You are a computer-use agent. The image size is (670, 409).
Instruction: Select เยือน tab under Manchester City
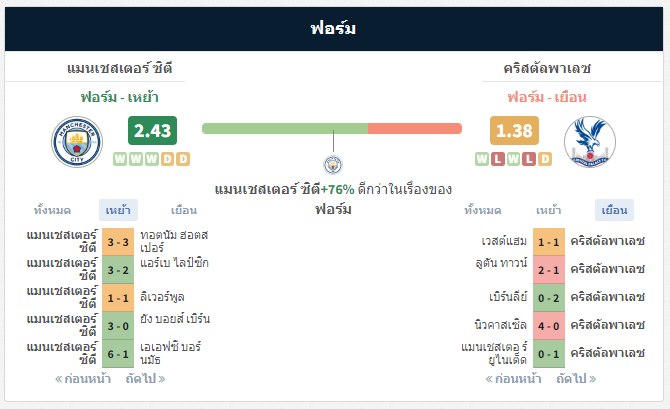[184, 210]
